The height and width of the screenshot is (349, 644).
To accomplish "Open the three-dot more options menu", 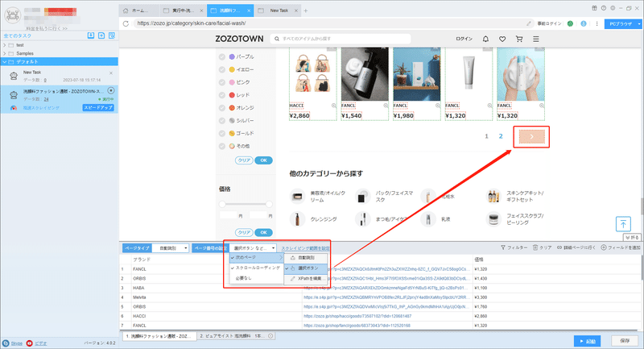I will pos(597,23).
